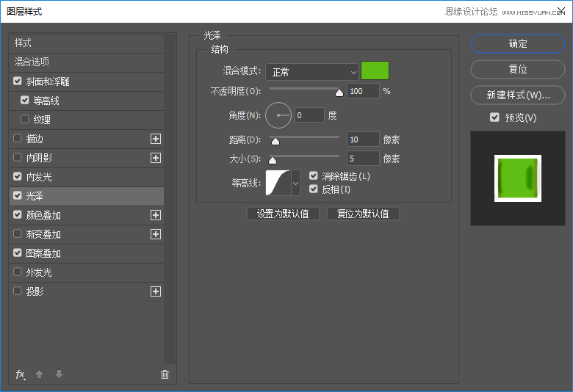Delete effect with the trash icon
Viewport: 573px width, 392px height.
coord(165,374)
